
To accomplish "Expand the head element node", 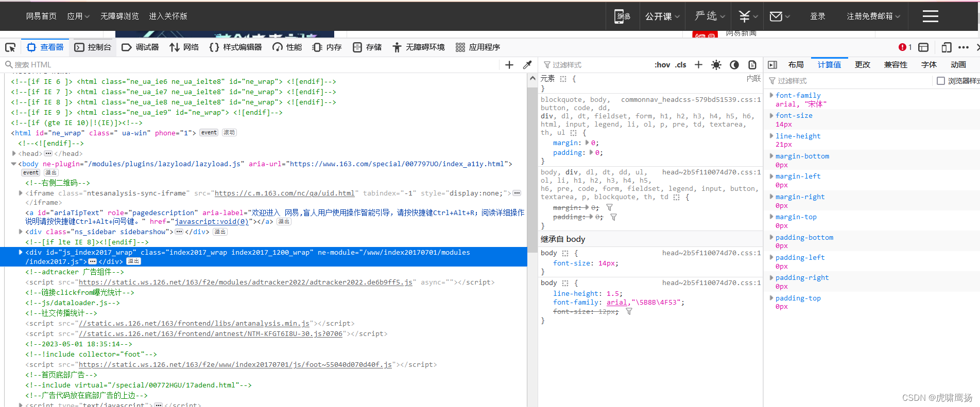I will tap(14, 153).
